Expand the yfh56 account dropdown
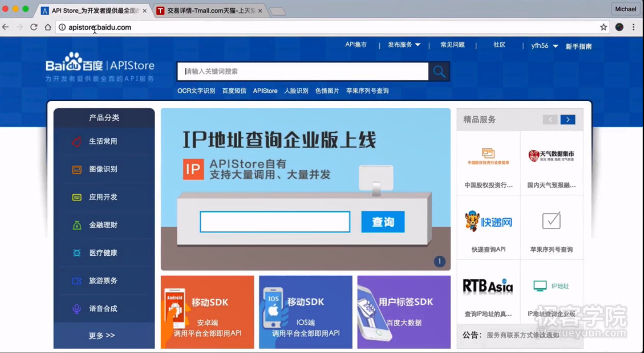This screenshot has height=353, width=644. (545, 46)
